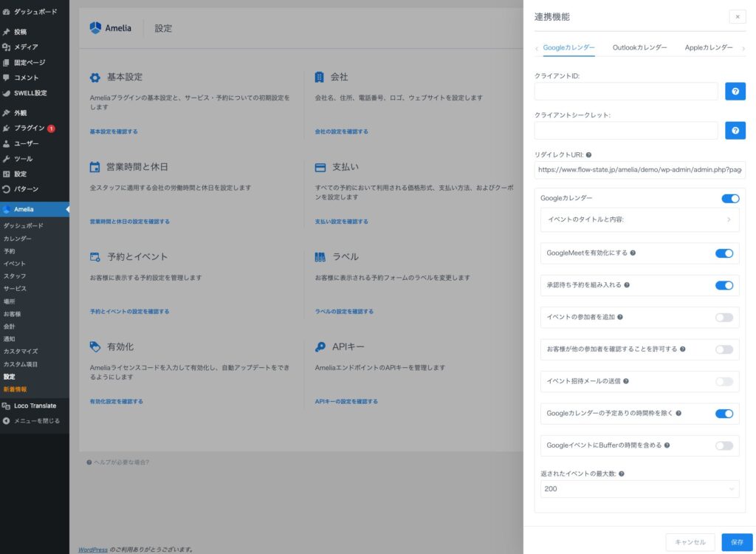
Task: Click help icon beside リダイレクトURI label
Action: (x=588, y=155)
